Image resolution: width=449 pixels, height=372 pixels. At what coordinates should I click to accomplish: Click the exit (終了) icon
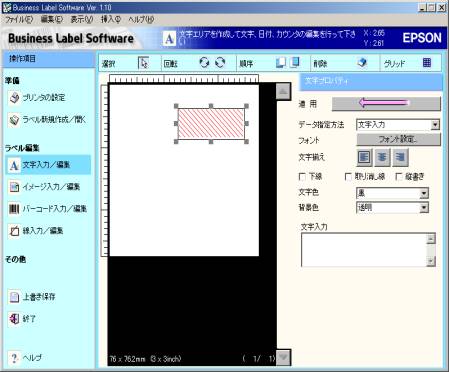pos(14,319)
